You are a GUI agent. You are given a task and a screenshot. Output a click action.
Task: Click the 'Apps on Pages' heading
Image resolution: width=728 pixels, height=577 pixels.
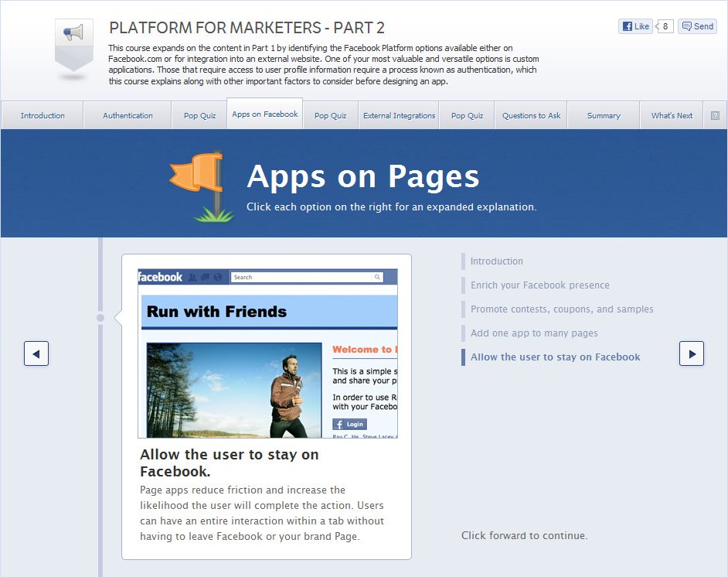click(362, 176)
